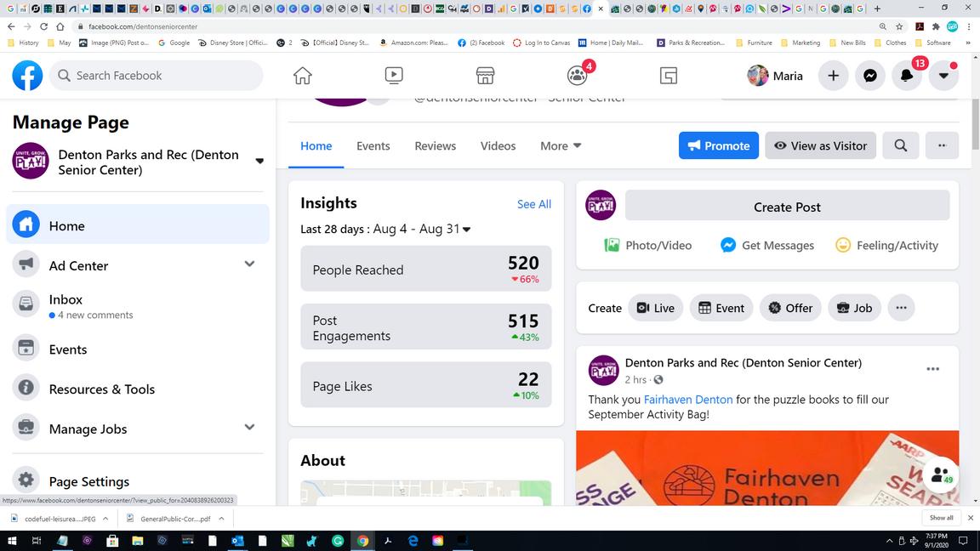Open the Inbox with new comments
This screenshot has width=980, height=551.
(x=138, y=306)
